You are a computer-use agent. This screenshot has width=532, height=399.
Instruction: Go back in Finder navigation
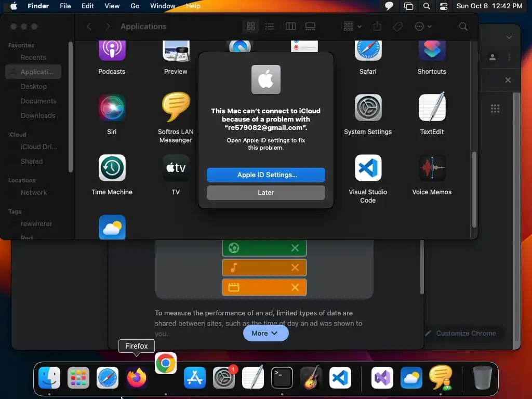click(x=89, y=26)
